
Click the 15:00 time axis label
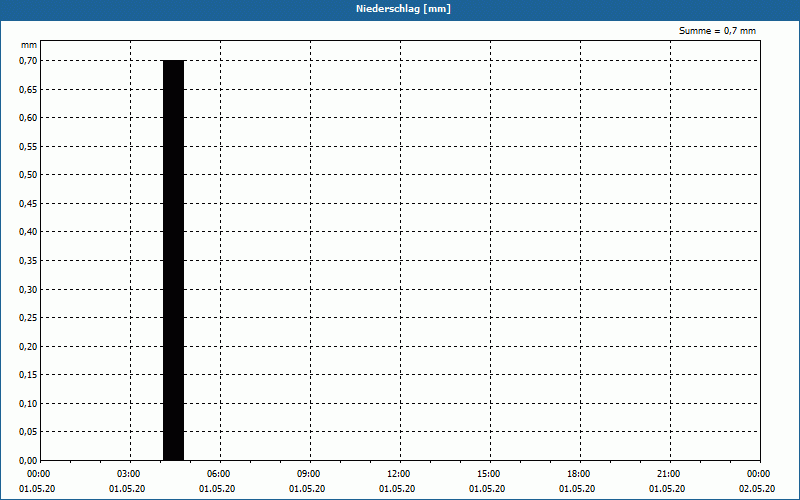click(x=489, y=474)
